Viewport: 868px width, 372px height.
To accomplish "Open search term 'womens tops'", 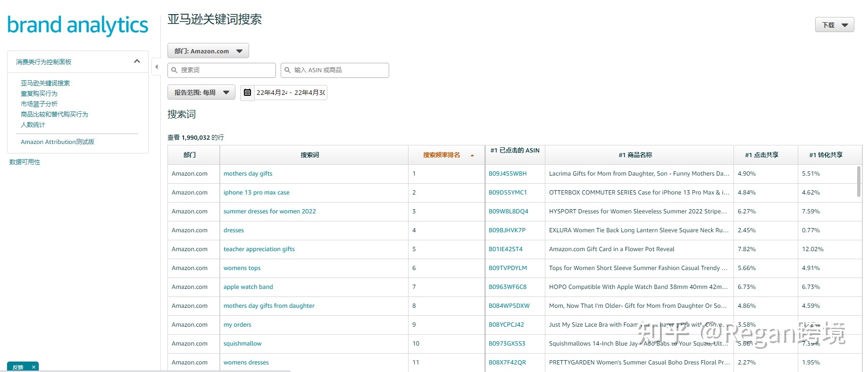I will point(242,268).
